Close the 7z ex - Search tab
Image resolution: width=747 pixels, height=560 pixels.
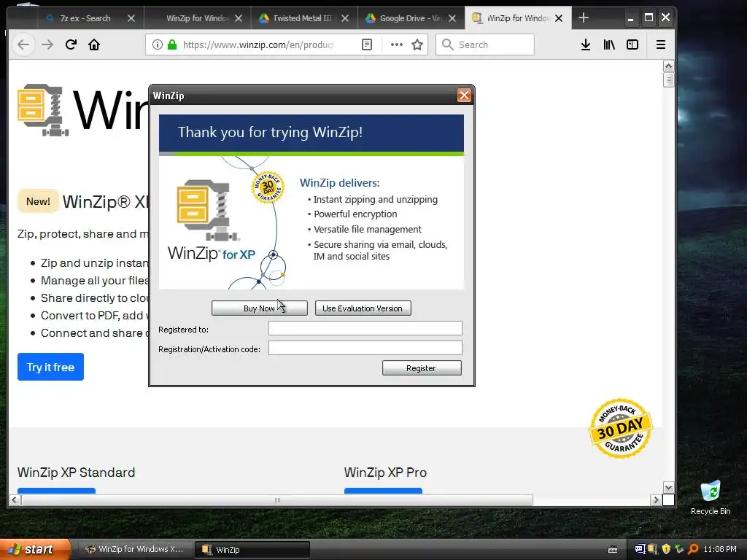point(131,18)
